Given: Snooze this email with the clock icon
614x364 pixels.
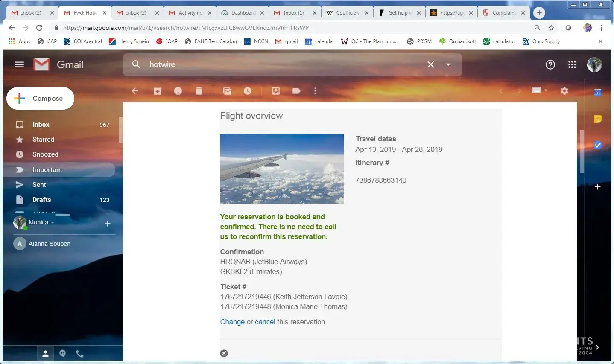Looking at the screenshot, I should (248, 91).
